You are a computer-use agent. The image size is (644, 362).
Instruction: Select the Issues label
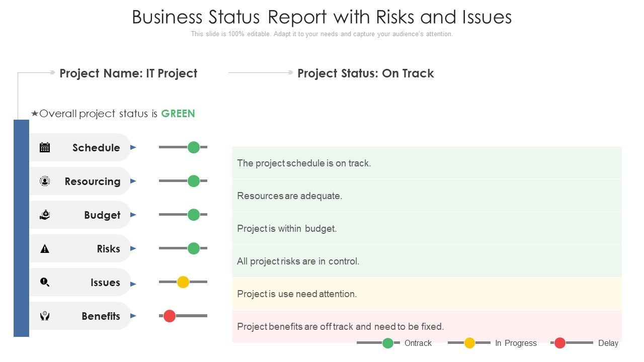pos(105,282)
